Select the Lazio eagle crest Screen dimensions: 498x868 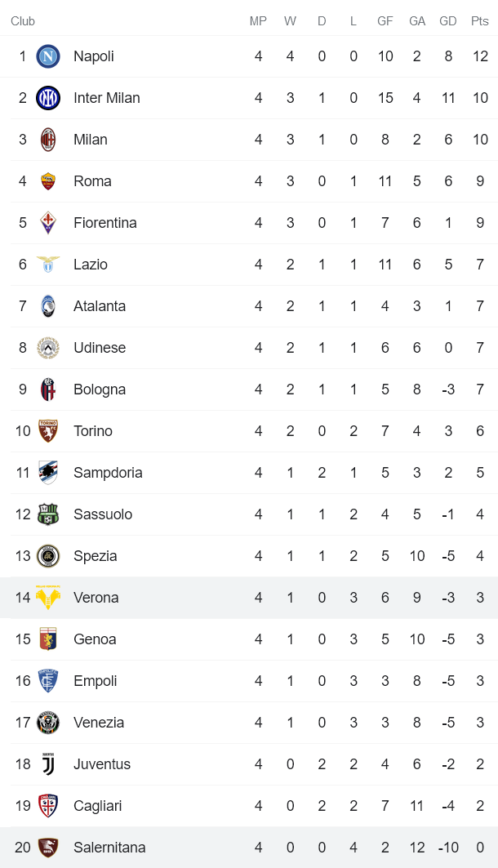tap(47, 264)
